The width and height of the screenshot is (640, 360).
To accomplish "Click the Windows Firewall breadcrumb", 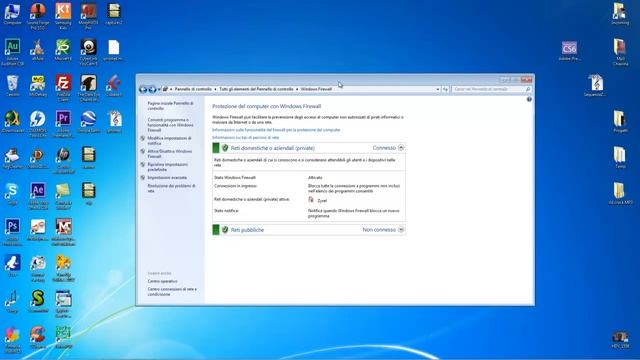I will pyautogui.click(x=316, y=89).
